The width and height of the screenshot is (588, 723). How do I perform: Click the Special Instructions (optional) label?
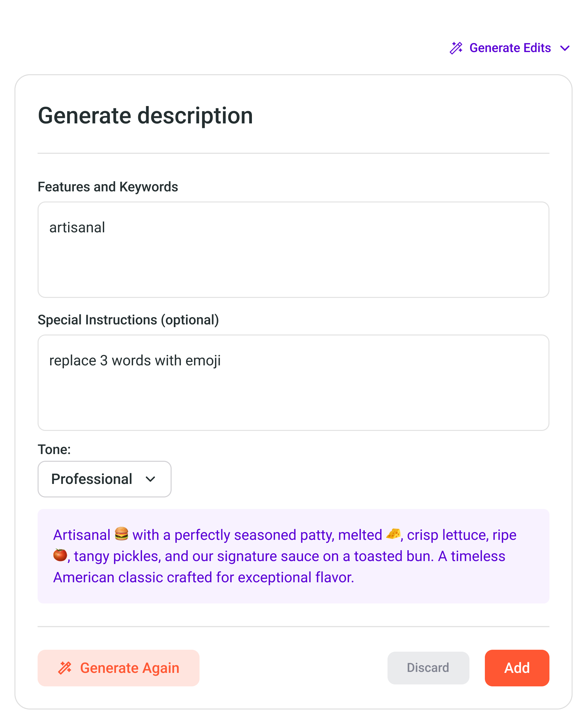pyautogui.click(x=128, y=320)
